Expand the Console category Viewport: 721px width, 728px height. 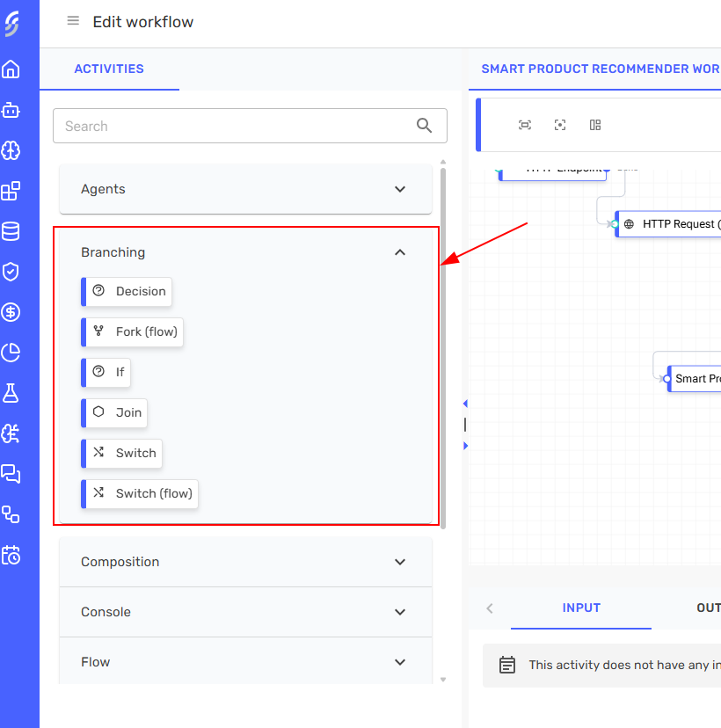[x=245, y=612]
